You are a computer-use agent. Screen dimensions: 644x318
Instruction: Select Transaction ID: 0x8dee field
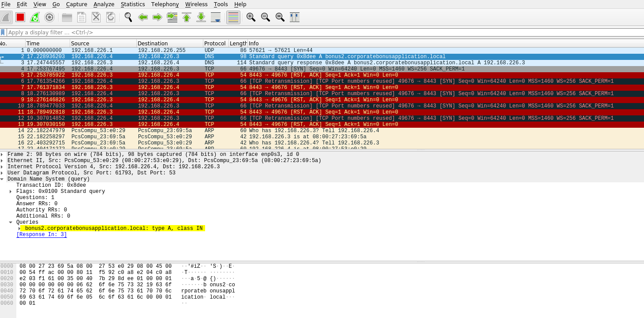pos(51,185)
